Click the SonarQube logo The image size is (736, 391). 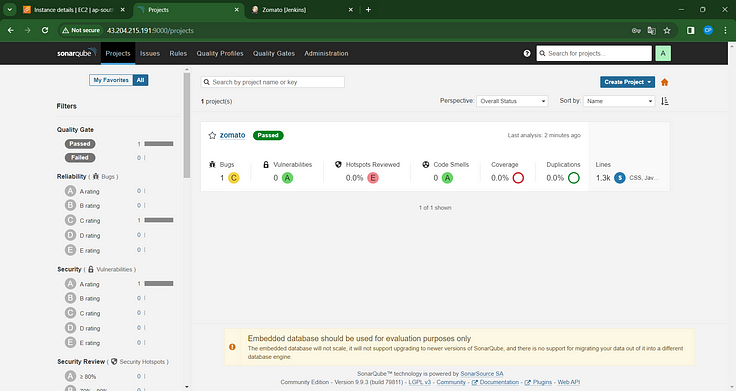point(77,53)
